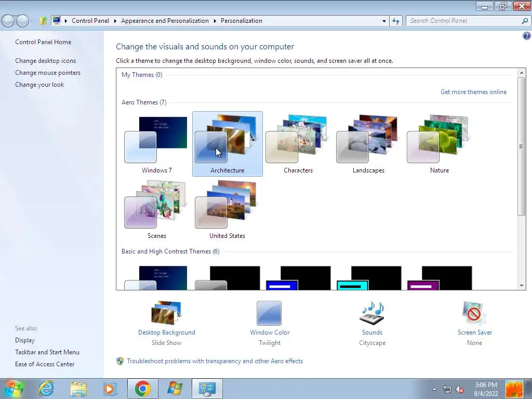Click the themes list scrollbar thumb
532x399 pixels.
click(522, 146)
